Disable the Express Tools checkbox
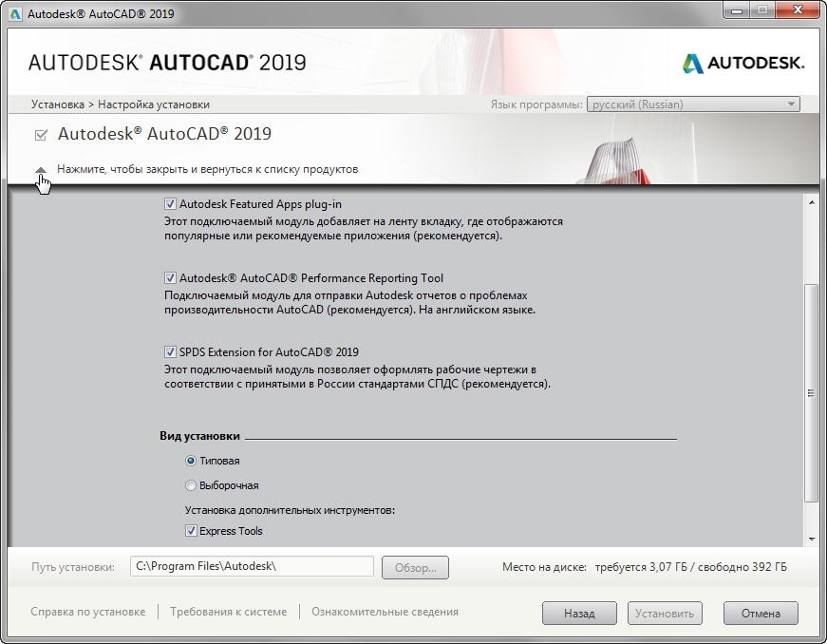 point(191,531)
